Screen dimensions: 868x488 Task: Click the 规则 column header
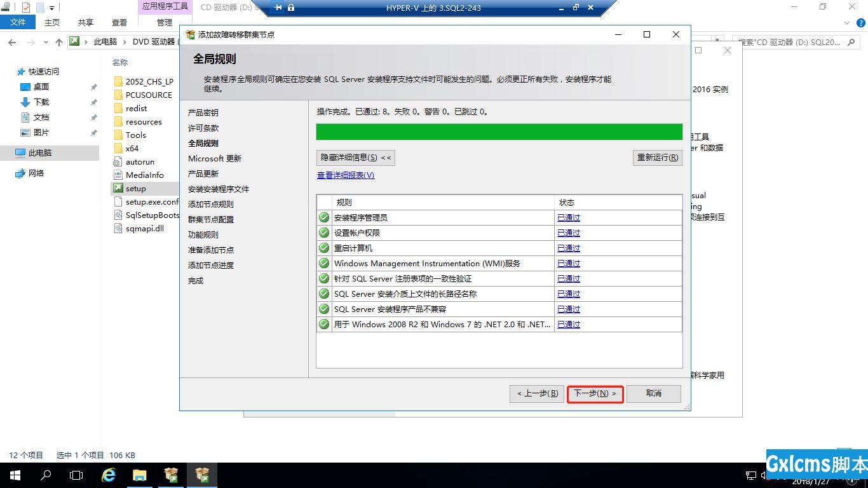pyautogui.click(x=444, y=202)
